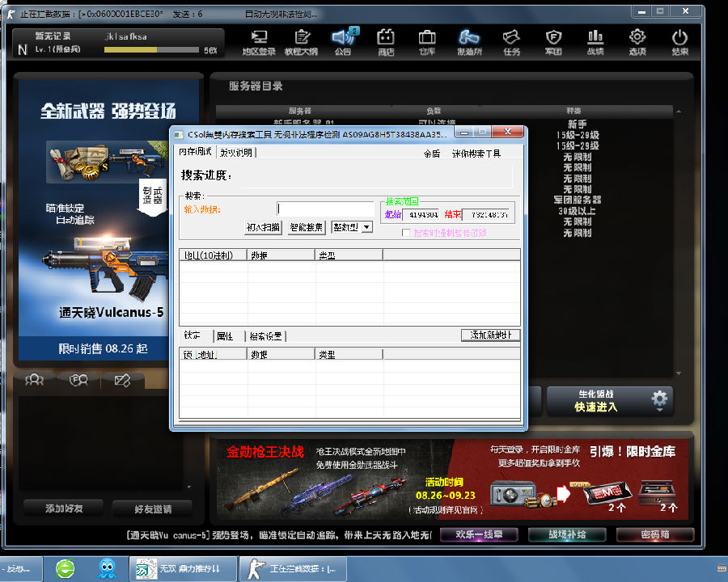The height and width of the screenshot is (582, 728).
Task: Open the 地区登录 region login icon
Action: pos(259,42)
